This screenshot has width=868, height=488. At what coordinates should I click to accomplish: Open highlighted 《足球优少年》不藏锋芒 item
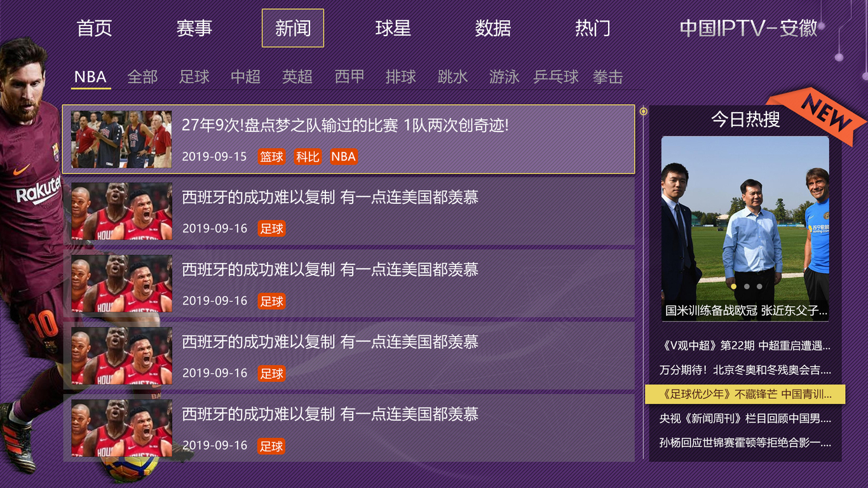pos(745,394)
